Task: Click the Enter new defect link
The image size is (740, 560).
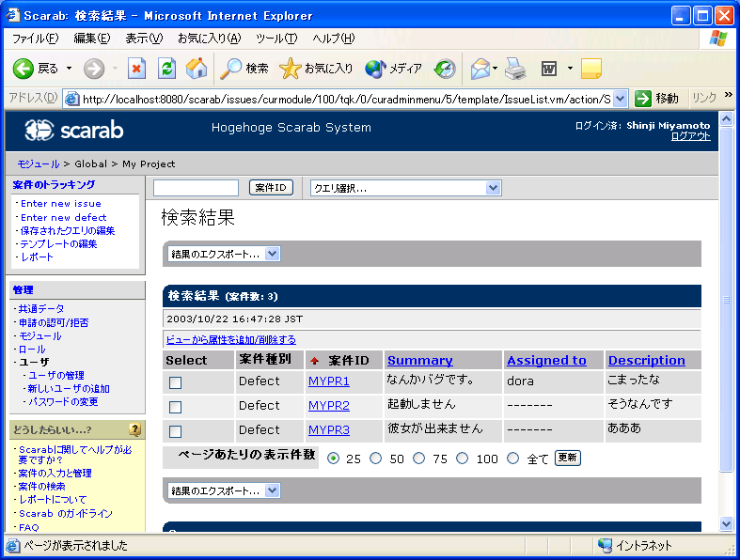Action: 63,217
